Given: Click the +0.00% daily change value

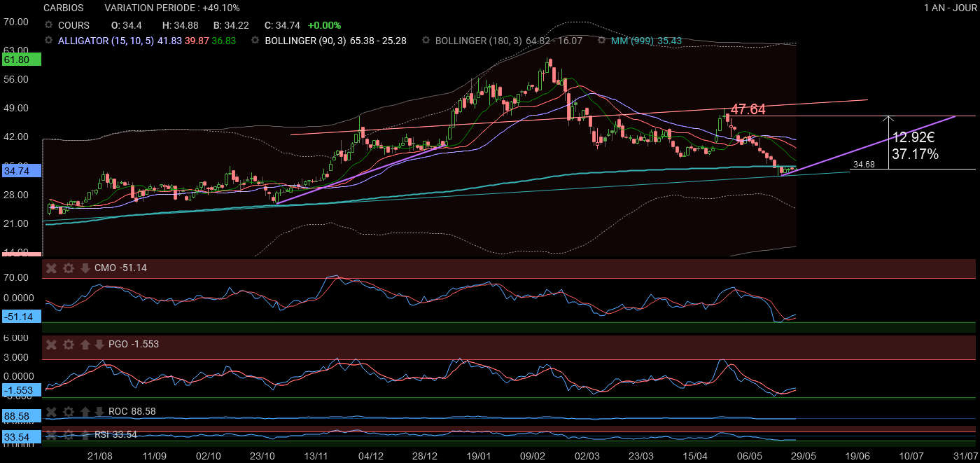Looking at the screenshot, I should [x=323, y=25].
